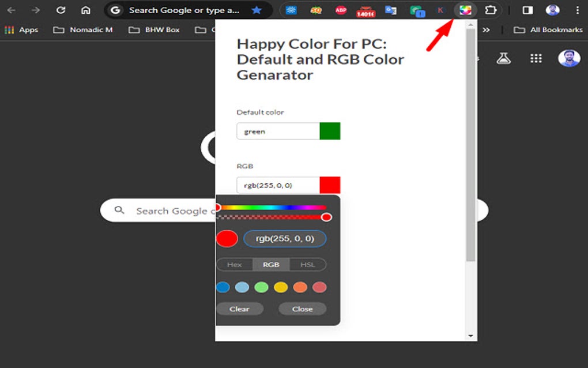Click the rgb(255, 0, 0) input field
Viewport: 588px width, 368px height.
(285, 238)
